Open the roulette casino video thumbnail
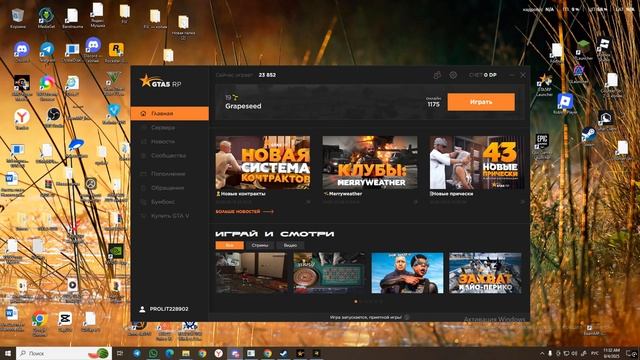Screen dimensions: 640x360 (x=329, y=273)
